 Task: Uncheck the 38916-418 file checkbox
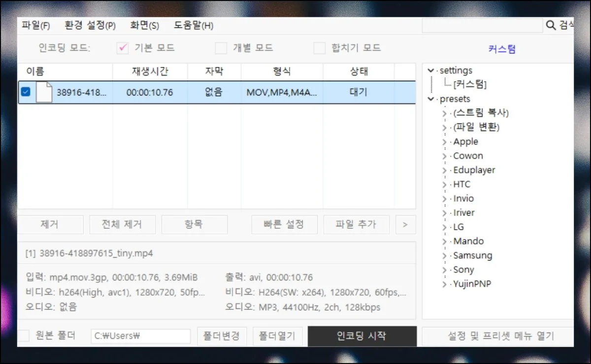[26, 92]
